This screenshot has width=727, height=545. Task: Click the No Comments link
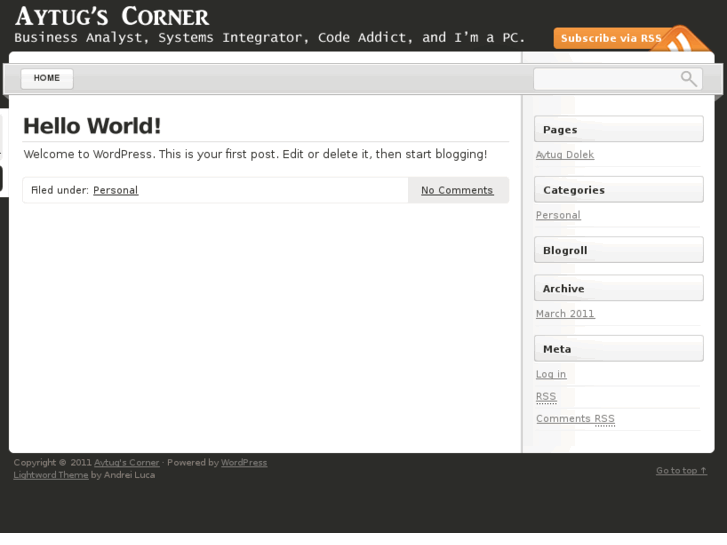[457, 190]
